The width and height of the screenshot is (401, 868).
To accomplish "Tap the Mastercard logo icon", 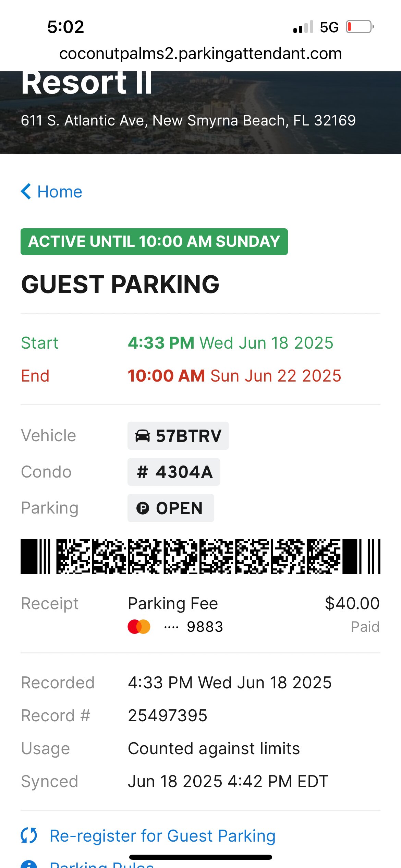I will pos(139,627).
